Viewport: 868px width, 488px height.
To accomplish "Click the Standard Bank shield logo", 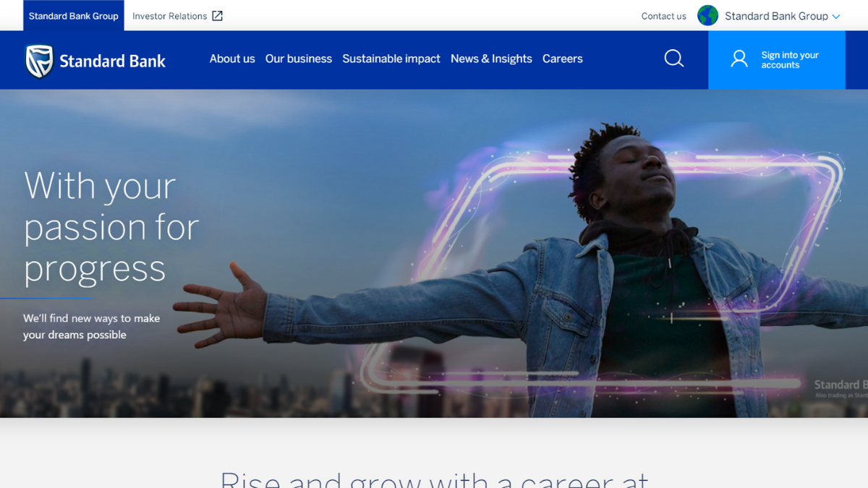I will pos(40,59).
